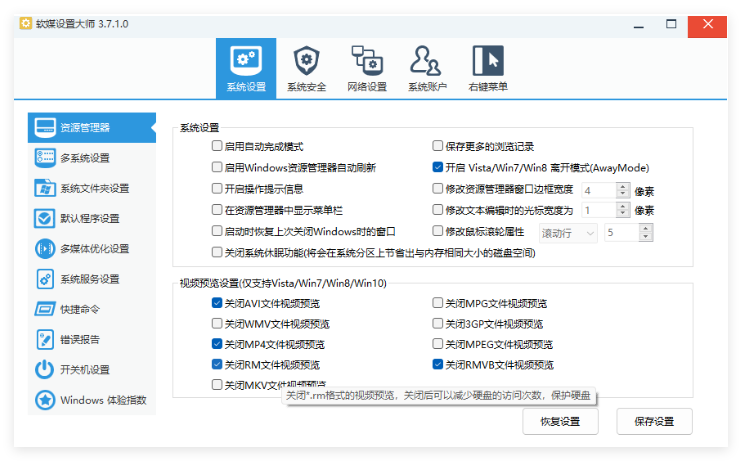Viewport: 742px width, 461px height.
Task: Check 关闭系统休眠功能 option
Action: 217,252
